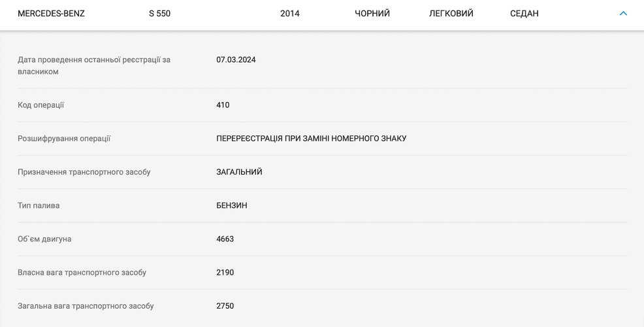Click the engine volume value 4663

click(x=225, y=239)
